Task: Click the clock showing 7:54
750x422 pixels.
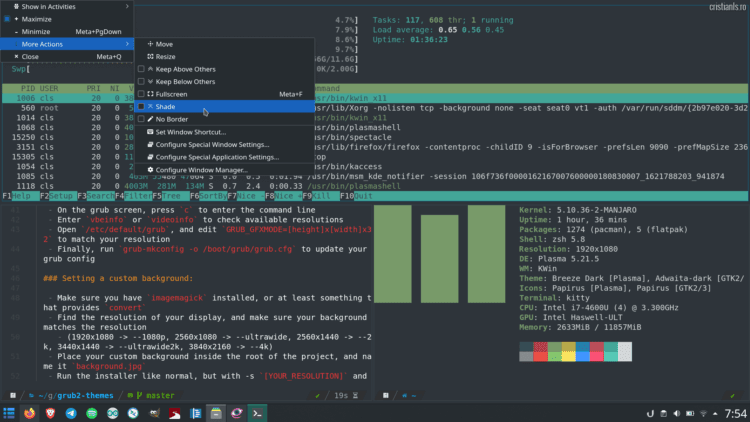Action: [x=734, y=412]
